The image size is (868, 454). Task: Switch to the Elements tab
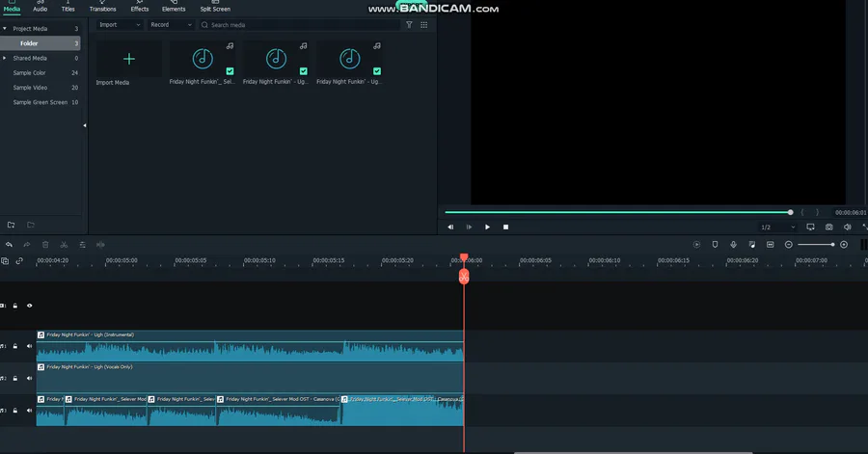click(174, 7)
